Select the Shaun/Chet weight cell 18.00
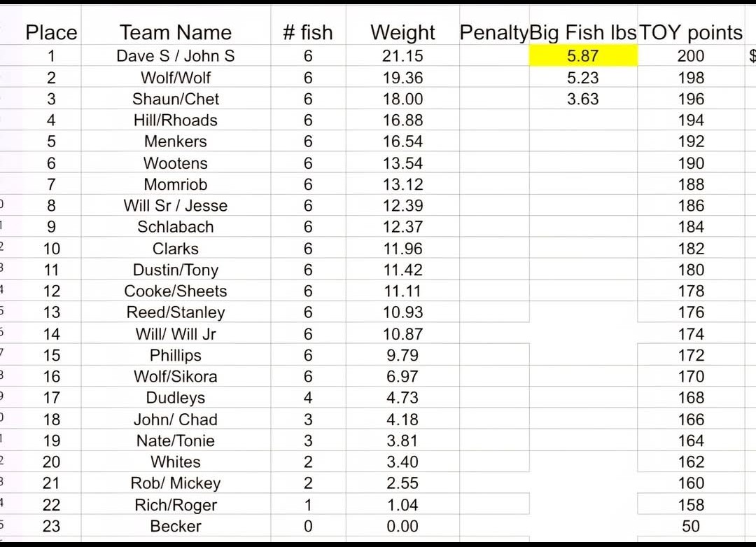756x547 pixels. pyautogui.click(x=402, y=99)
